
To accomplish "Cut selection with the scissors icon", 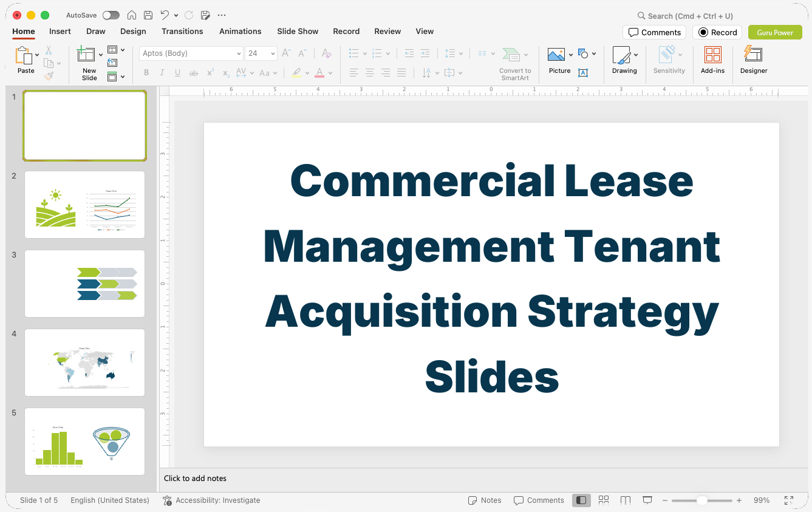I will tap(49, 50).
